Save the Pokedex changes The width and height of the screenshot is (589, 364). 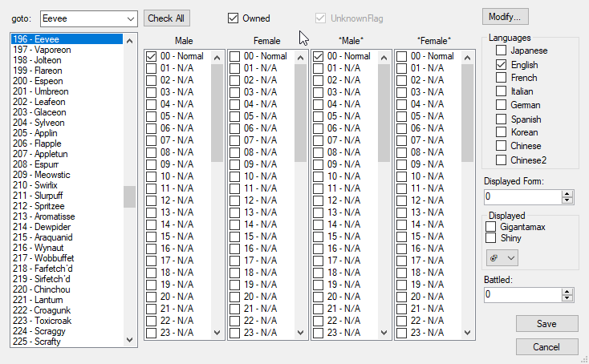546,324
